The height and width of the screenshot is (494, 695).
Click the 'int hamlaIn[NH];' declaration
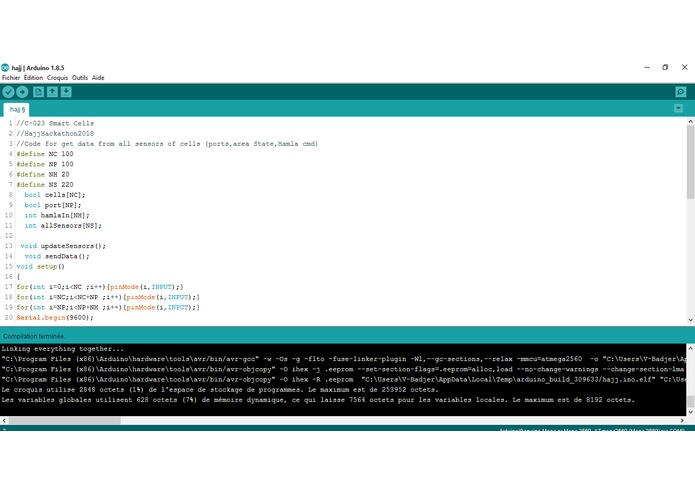pos(57,215)
